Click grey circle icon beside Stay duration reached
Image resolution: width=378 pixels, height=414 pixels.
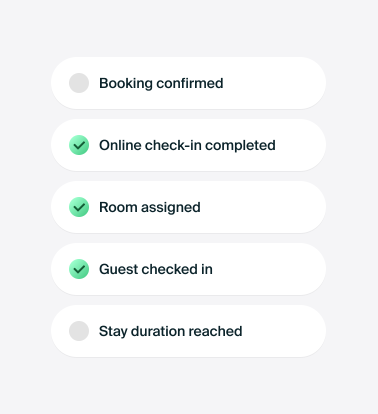[x=79, y=331]
